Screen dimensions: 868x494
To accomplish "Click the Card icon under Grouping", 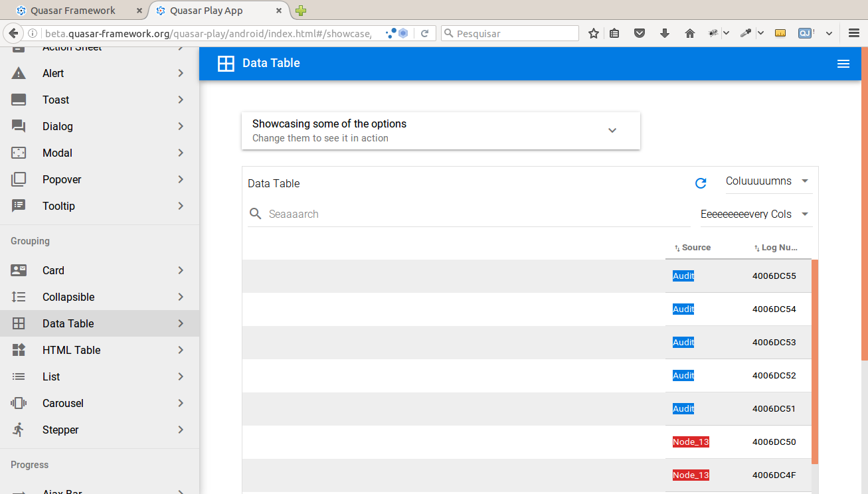I will [x=19, y=270].
